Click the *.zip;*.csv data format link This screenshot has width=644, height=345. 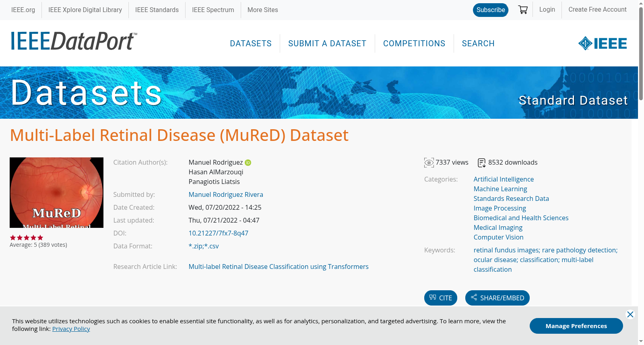(204, 246)
